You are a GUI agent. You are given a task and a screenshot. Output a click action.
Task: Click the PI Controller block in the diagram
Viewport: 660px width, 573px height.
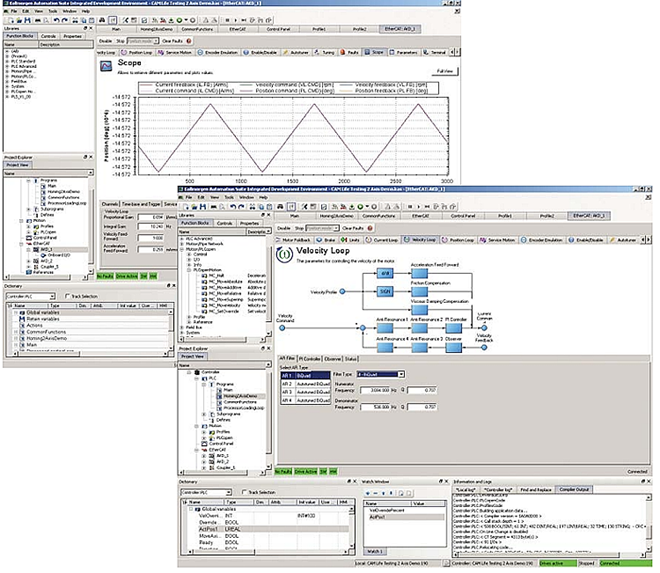click(x=453, y=328)
